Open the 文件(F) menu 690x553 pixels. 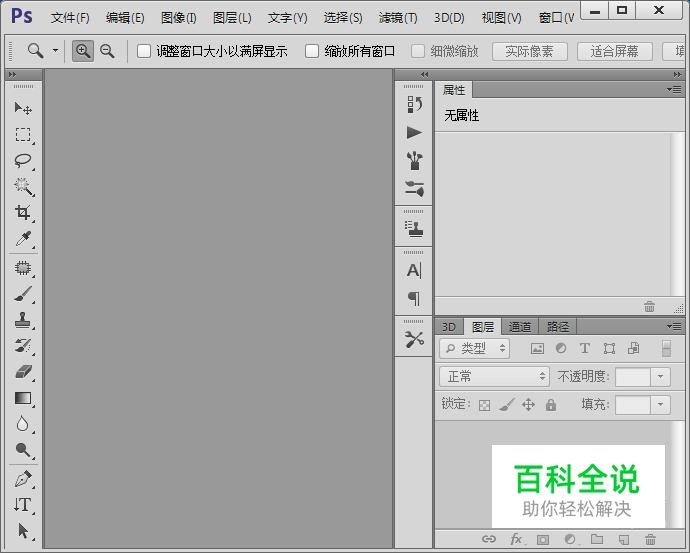[x=70, y=18]
